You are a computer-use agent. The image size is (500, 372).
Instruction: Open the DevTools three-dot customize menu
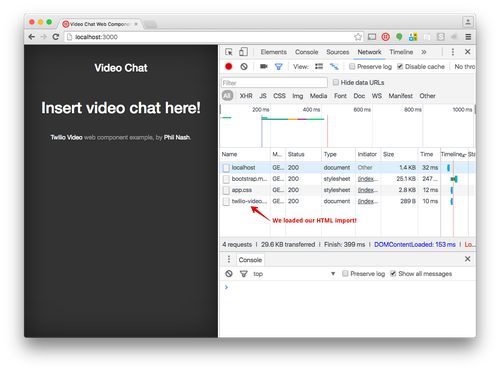[x=453, y=52]
